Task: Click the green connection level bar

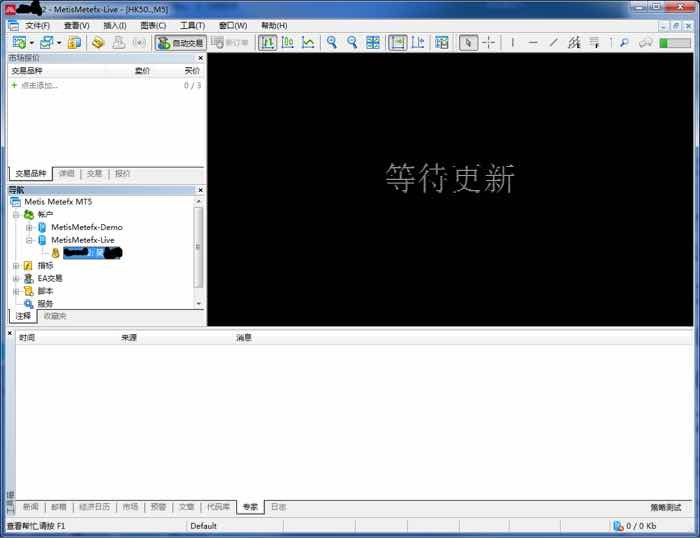Action: pyautogui.click(x=675, y=43)
